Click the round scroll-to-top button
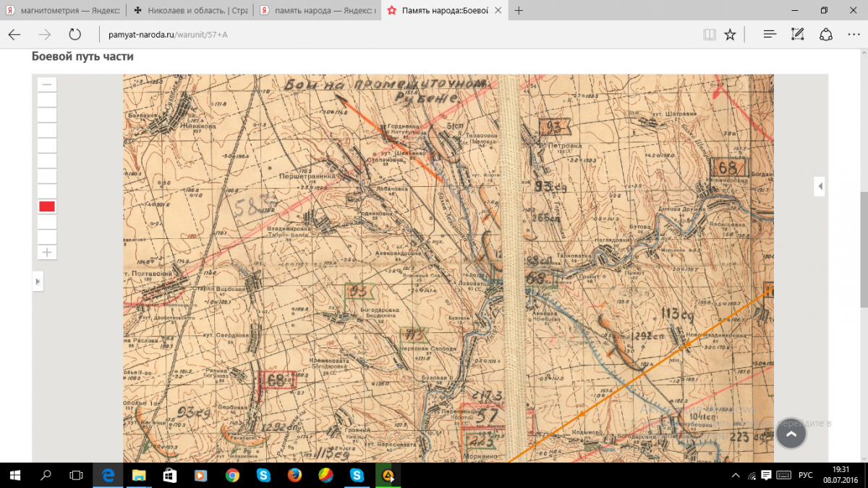The image size is (868, 488). click(x=791, y=434)
